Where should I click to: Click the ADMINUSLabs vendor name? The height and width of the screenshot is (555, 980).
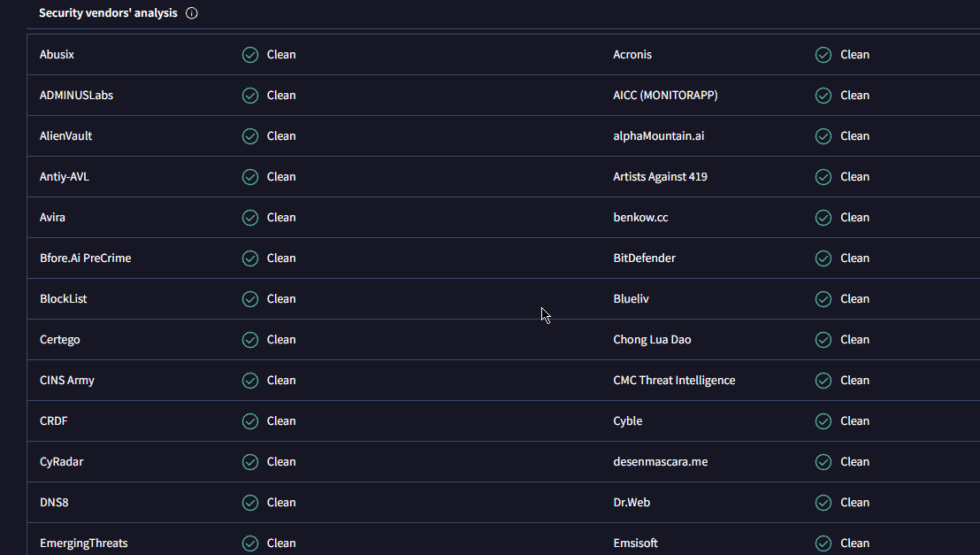click(76, 96)
